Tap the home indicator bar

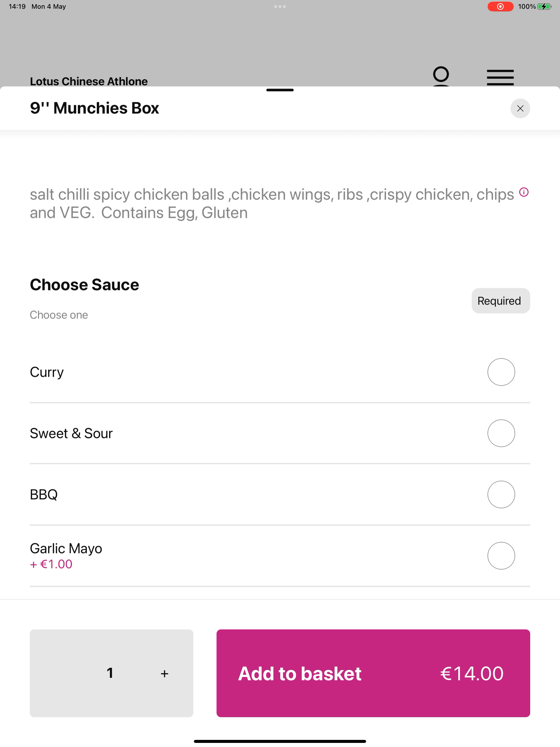click(280, 741)
